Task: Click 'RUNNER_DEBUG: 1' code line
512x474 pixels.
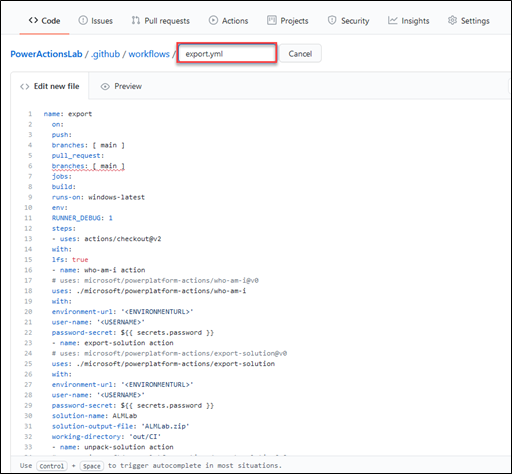Action: point(82,218)
